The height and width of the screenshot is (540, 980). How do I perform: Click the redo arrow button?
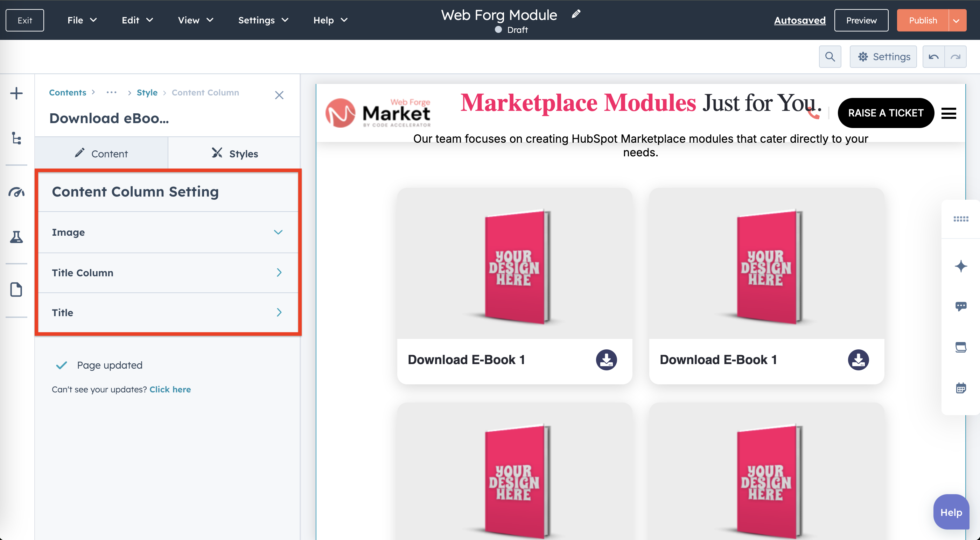pyautogui.click(x=955, y=57)
